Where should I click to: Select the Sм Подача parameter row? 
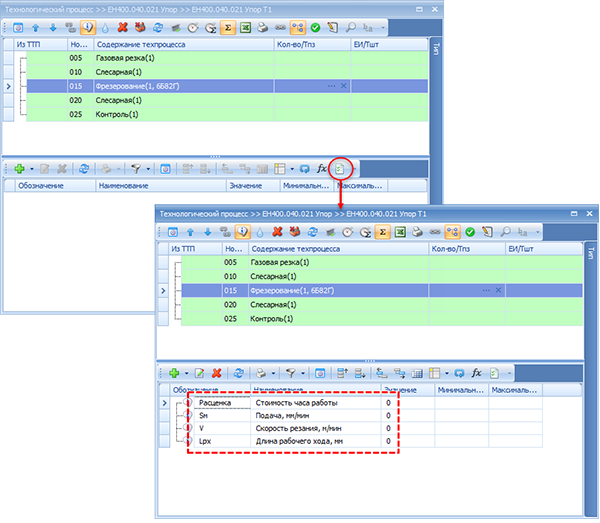(x=368, y=415)
